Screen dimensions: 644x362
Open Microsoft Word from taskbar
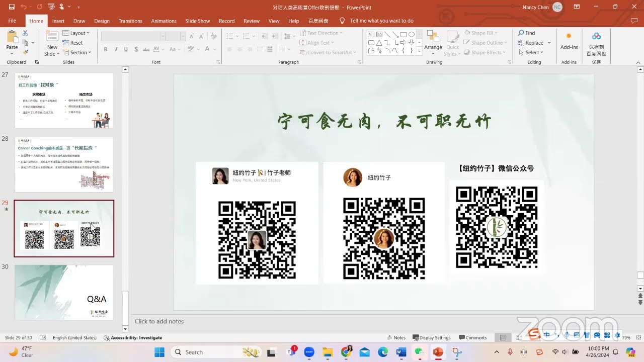click(401, 352)
